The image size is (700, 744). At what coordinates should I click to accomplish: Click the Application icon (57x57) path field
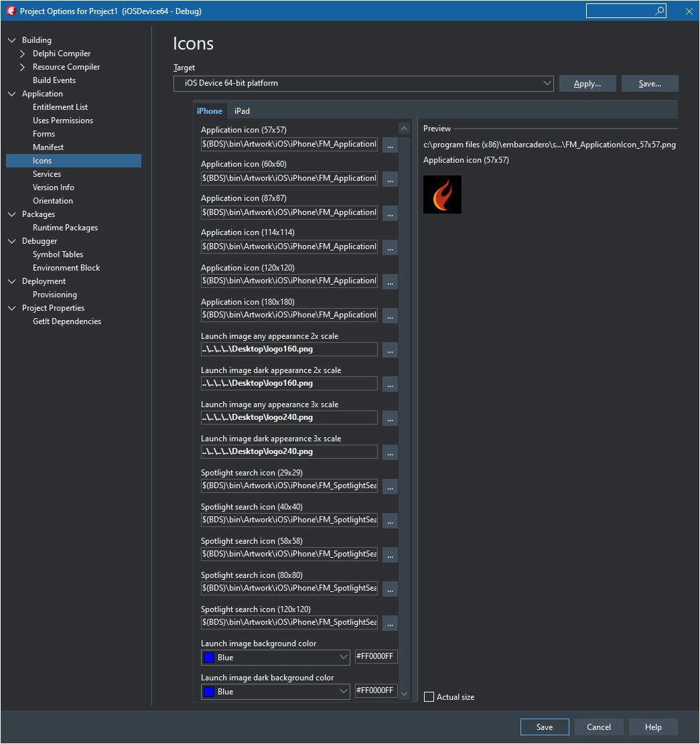[x=289, y=144]
